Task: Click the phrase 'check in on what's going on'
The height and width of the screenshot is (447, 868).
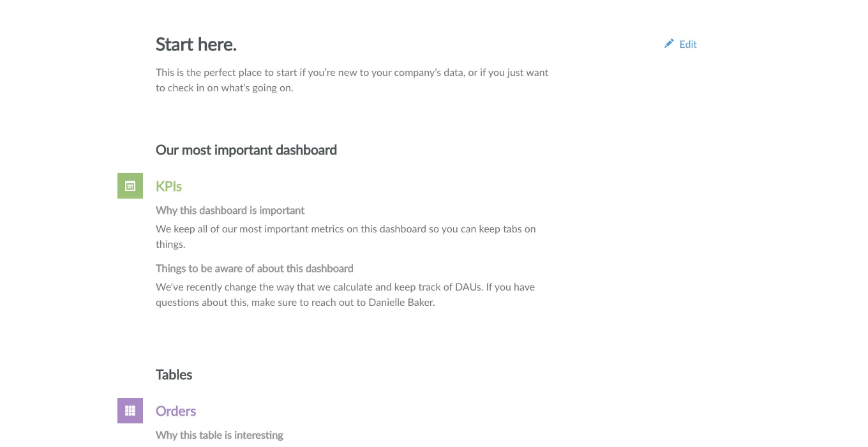Action: pos(230,88)
